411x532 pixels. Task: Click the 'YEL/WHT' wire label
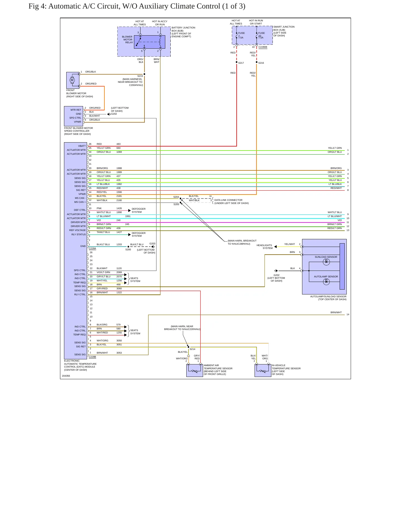click(x=290, y=244)
